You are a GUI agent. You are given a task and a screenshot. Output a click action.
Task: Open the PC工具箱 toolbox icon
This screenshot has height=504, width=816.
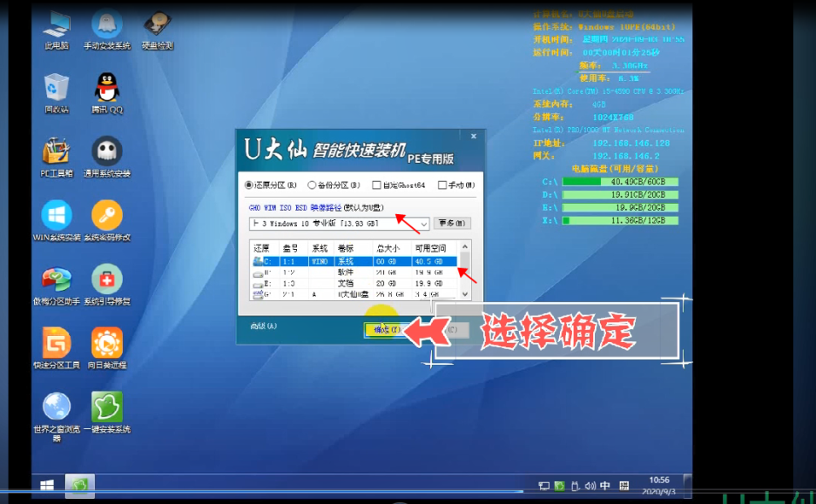[x=57, y=158]
